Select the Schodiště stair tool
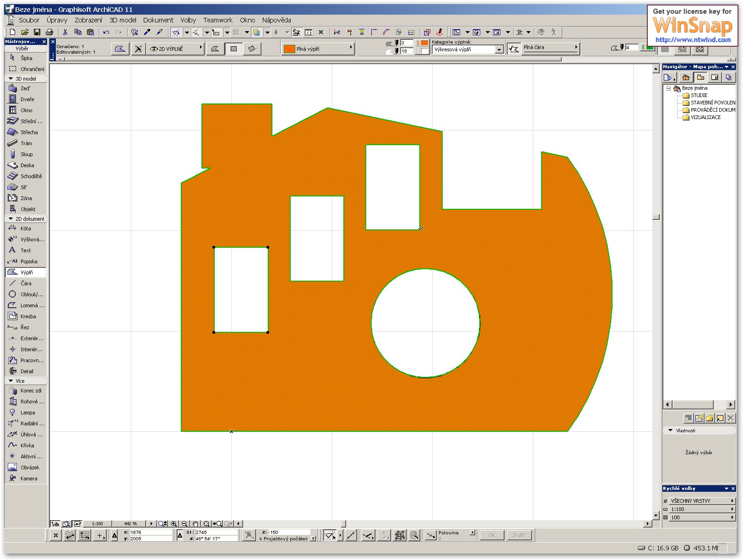Screen dimensions: 743x560 tap(26, 176)
